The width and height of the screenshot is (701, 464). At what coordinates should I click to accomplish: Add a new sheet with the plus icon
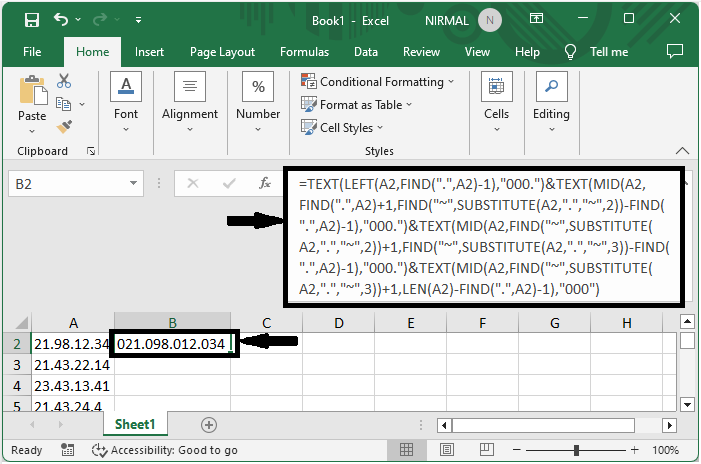click(x=209, y=424)
